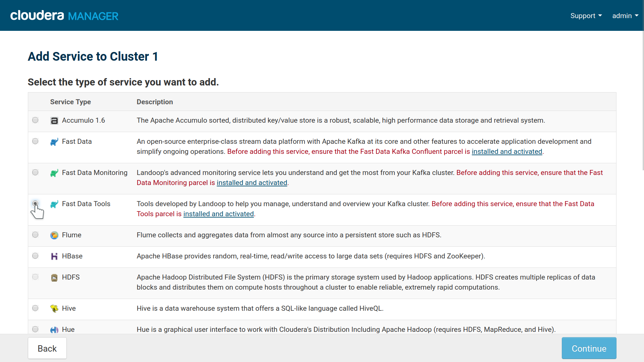Screen dimensions: 644x362
Task: Click the Fast Data label
Action: (77, 141)
